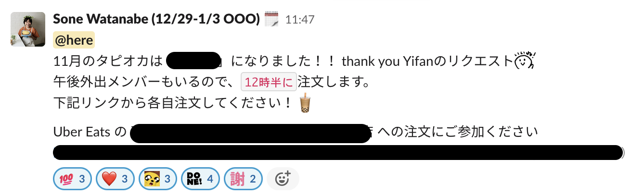The image size is (644, 196).
Task: Toggle the yellow dog face reaction
Action: tap(157, 179)
